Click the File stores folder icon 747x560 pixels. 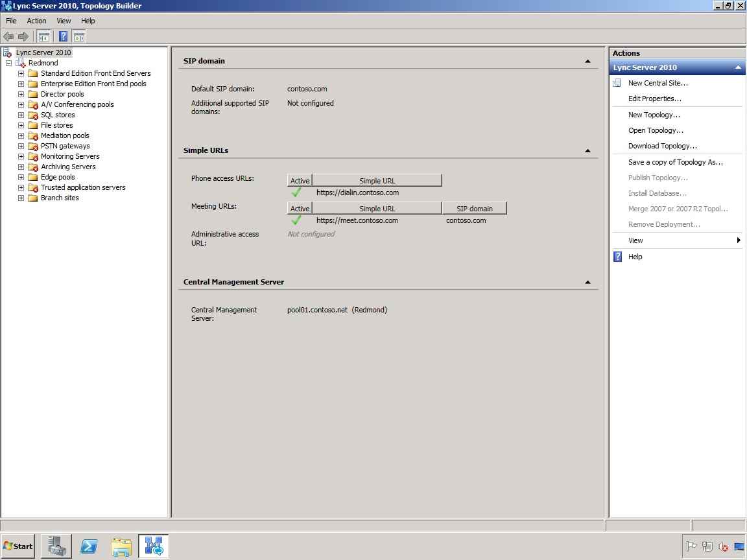pyautogui.click(x=33, y=125)
